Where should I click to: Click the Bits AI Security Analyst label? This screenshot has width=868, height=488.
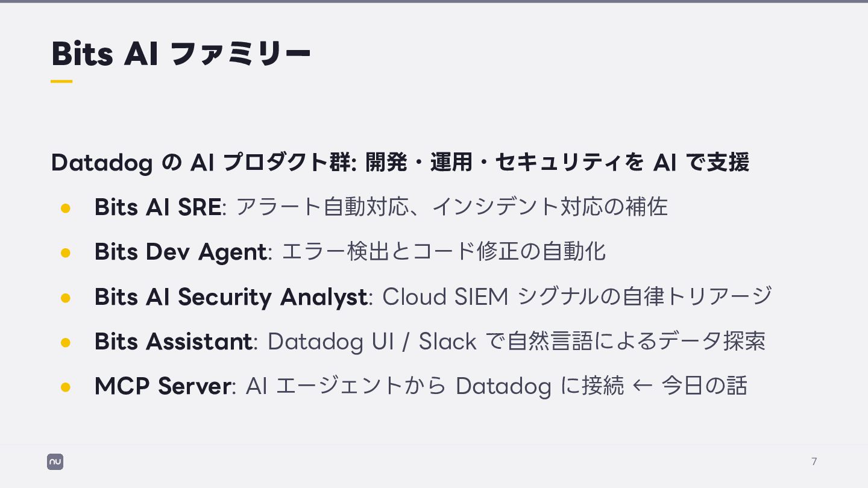231,297
